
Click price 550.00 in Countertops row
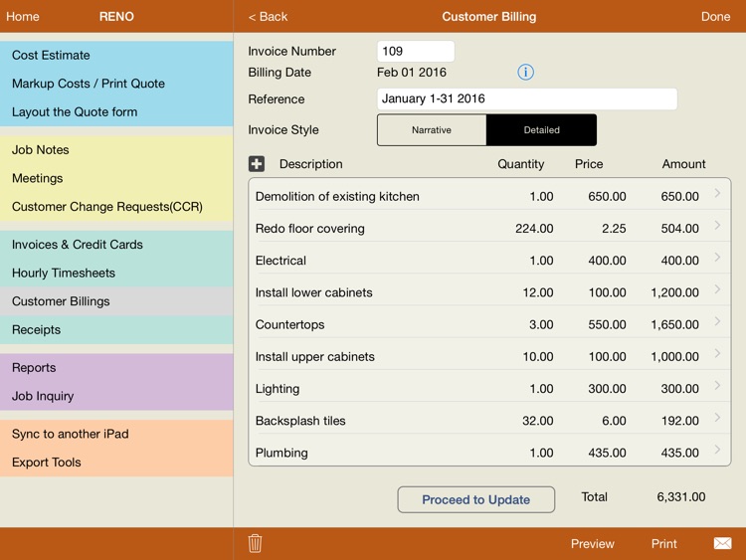pyautogui.click(x=607, y=325)
